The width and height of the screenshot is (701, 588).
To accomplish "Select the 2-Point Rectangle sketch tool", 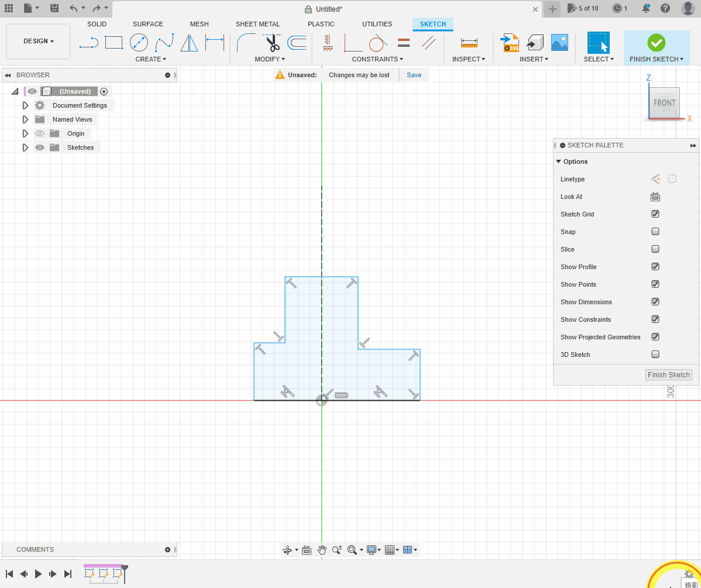I will coord(114,43).
